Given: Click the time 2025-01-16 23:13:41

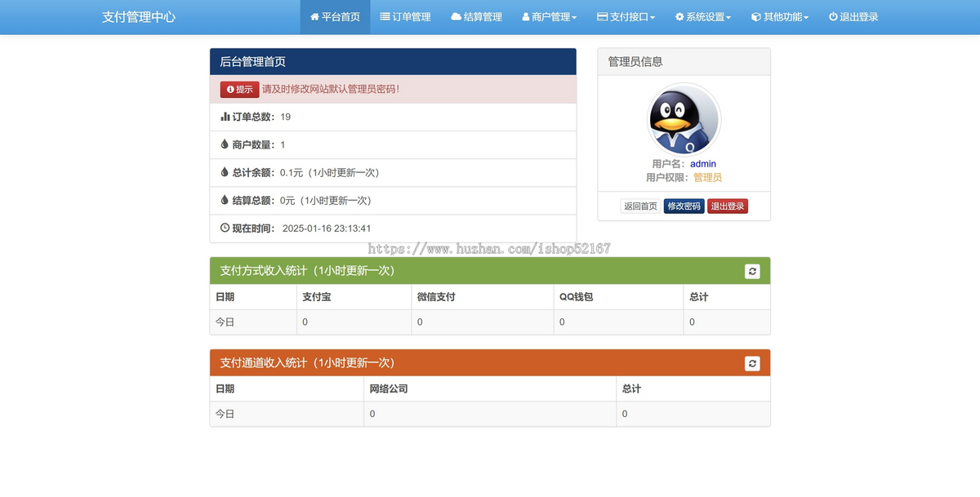Looking at the screenshot, I should pos(327,229).
